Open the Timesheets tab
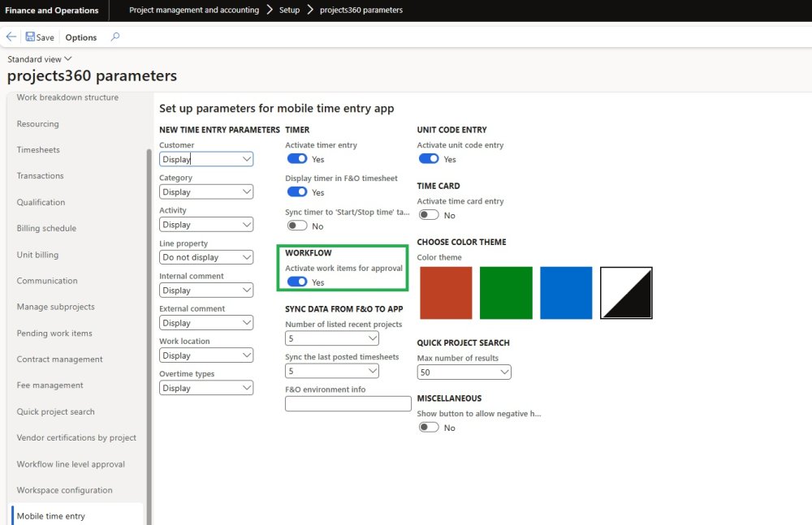This screenshot has height=525, width=812. pyautogui.click(x=38, y=149)
